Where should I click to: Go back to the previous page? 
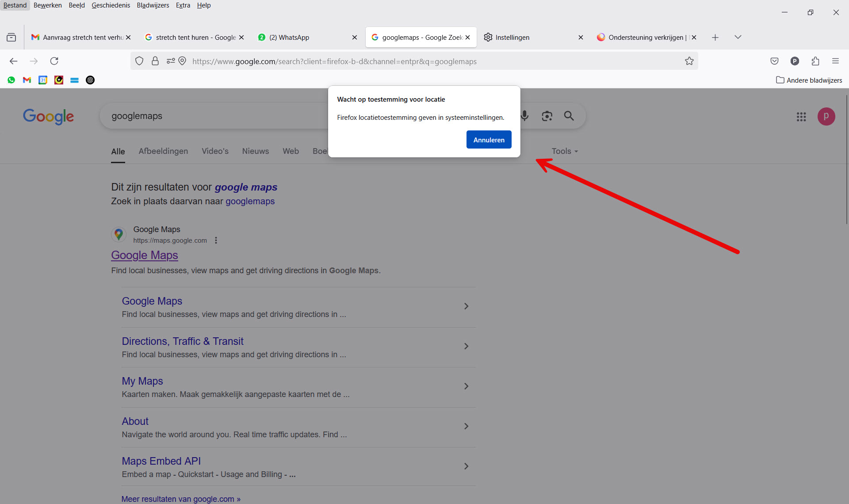[13, 61]
